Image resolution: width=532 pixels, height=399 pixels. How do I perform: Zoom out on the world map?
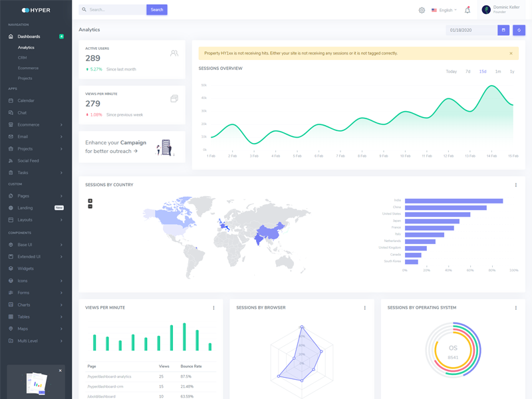90,206
